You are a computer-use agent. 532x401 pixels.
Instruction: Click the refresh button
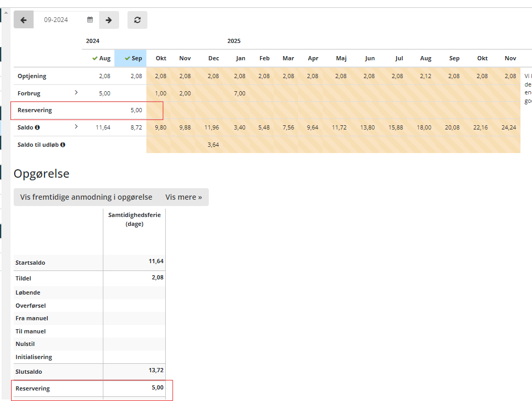click(x=137, y=20)
